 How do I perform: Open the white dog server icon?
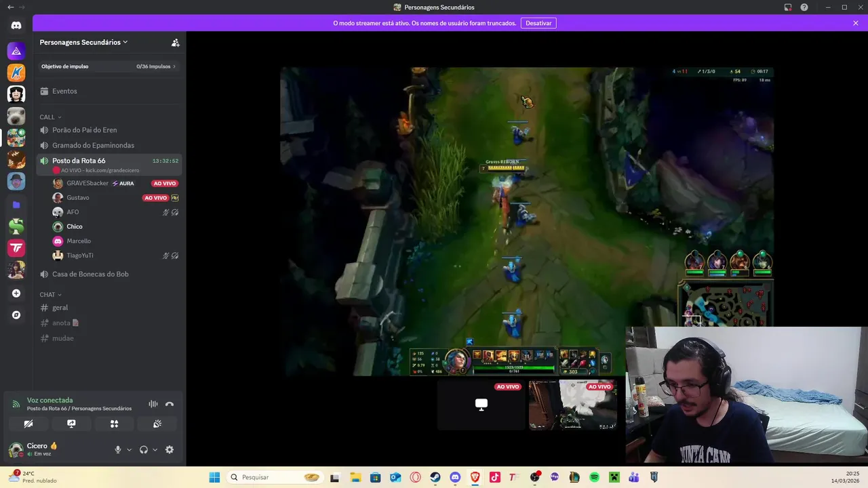tap(16, 116)
